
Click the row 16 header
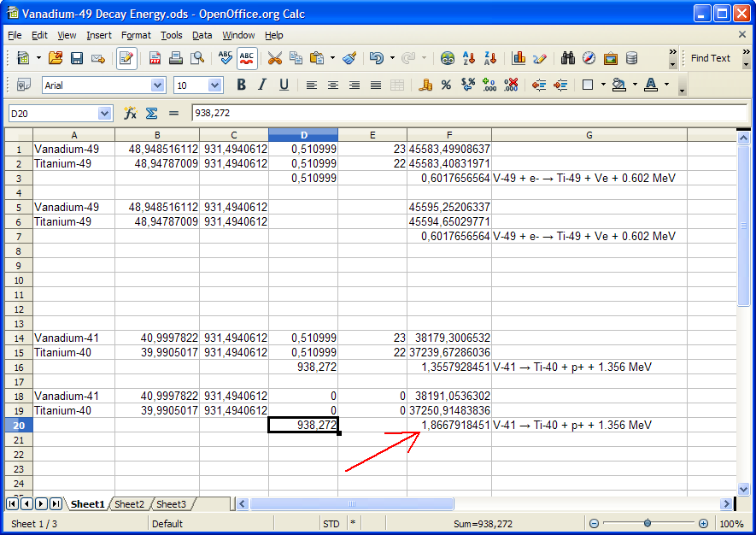click(x=18, y=367)
